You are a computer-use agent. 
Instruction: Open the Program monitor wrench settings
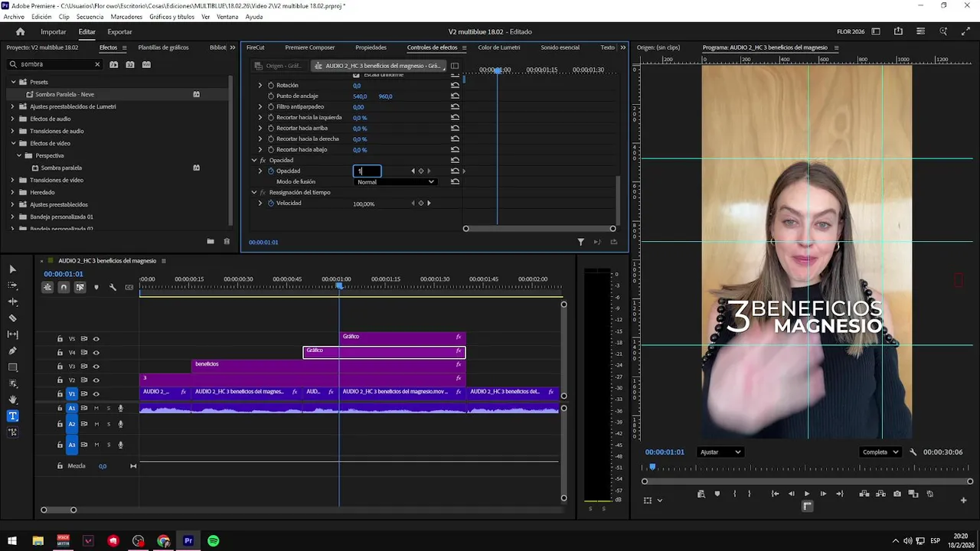click(913, 452)
